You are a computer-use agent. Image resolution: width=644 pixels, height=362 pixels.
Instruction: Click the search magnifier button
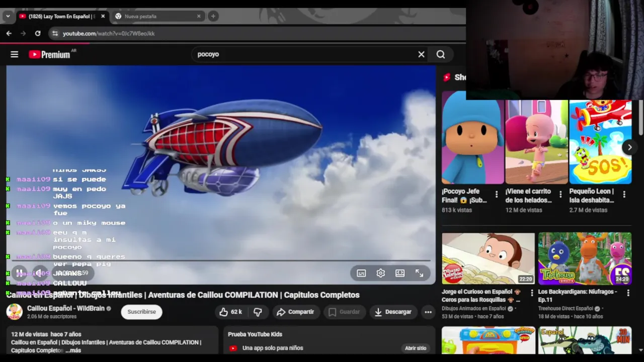click(x=441, y=54)
